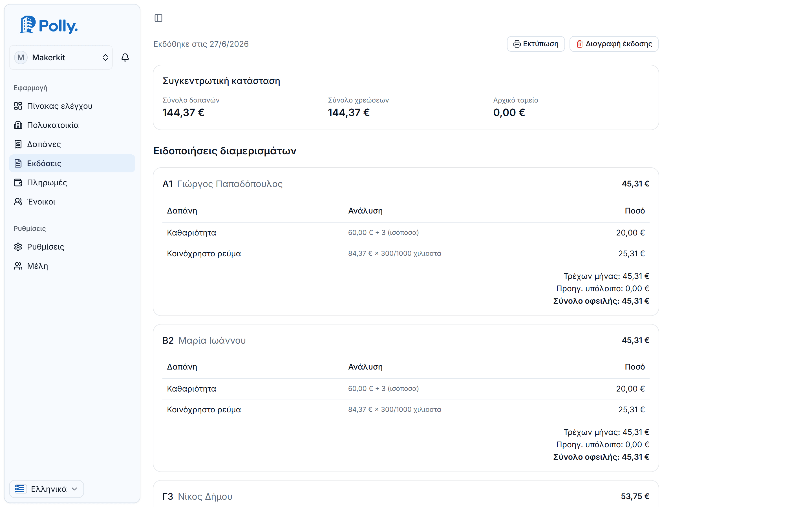Open Μέλη in the sidebar
Image resolution: width=812 pixels, height=507 pixels.
pos(72,266)
